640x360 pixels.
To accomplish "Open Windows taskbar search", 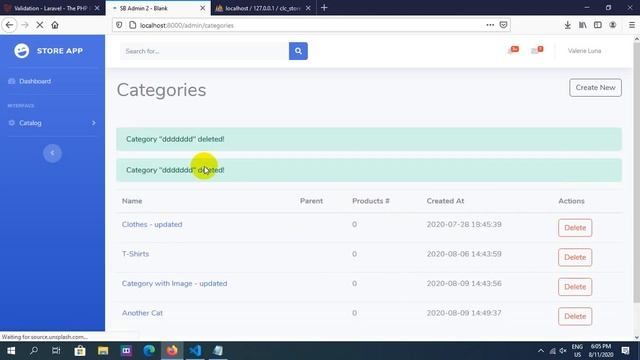I will coord(34,351).
